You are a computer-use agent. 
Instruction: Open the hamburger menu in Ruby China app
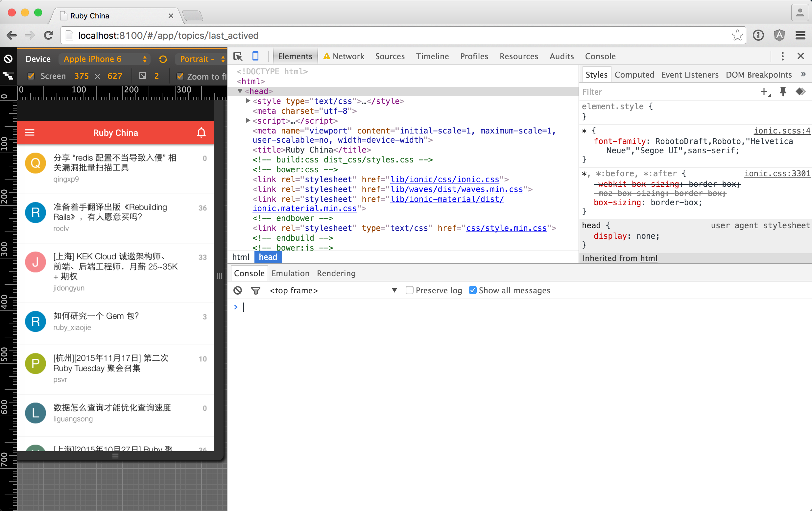coord(30,133)
